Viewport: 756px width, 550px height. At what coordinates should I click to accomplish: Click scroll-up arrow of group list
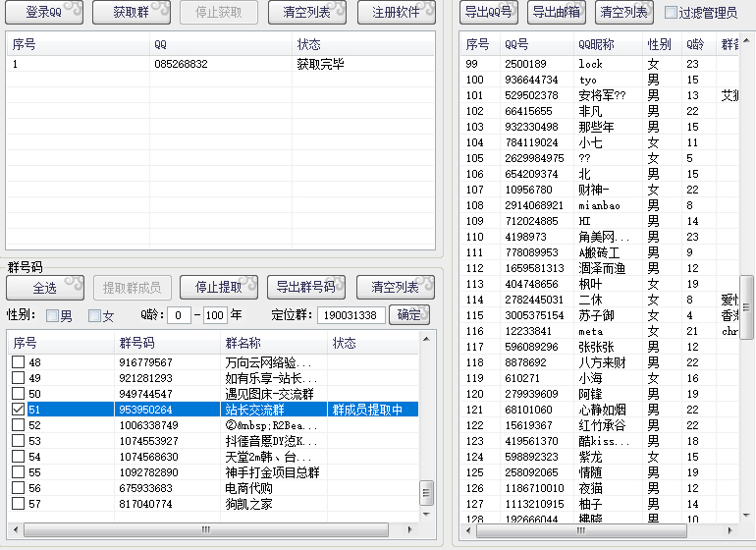(x=426, y=339)
